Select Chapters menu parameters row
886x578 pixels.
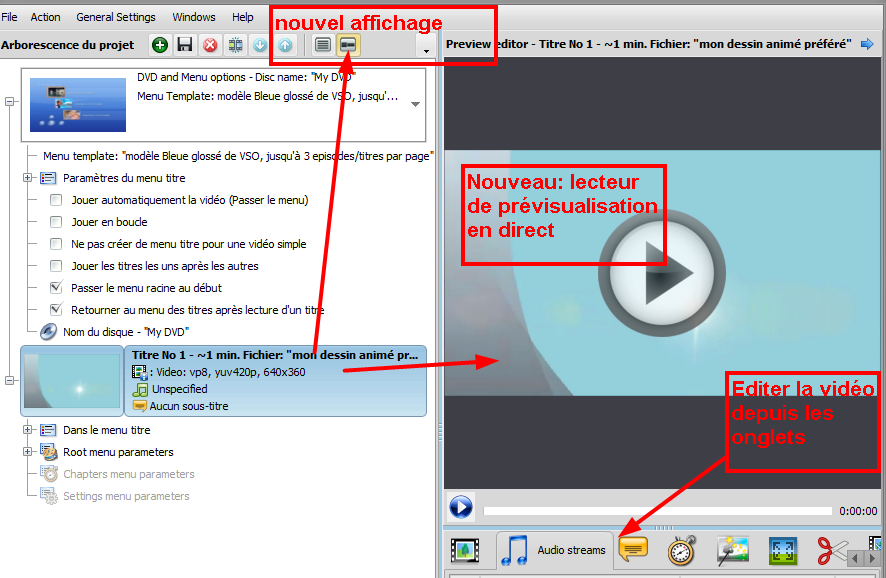pos(128,474)
